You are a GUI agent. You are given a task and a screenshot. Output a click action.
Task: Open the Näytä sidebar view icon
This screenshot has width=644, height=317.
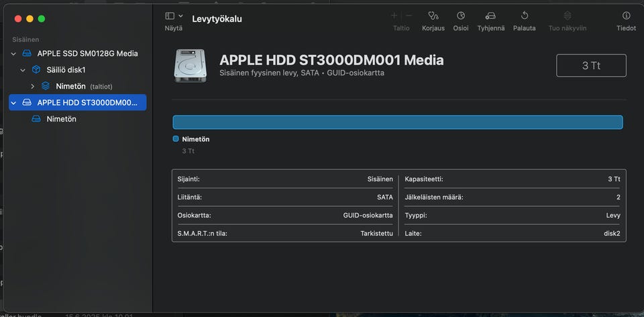(x=170, y=16)
